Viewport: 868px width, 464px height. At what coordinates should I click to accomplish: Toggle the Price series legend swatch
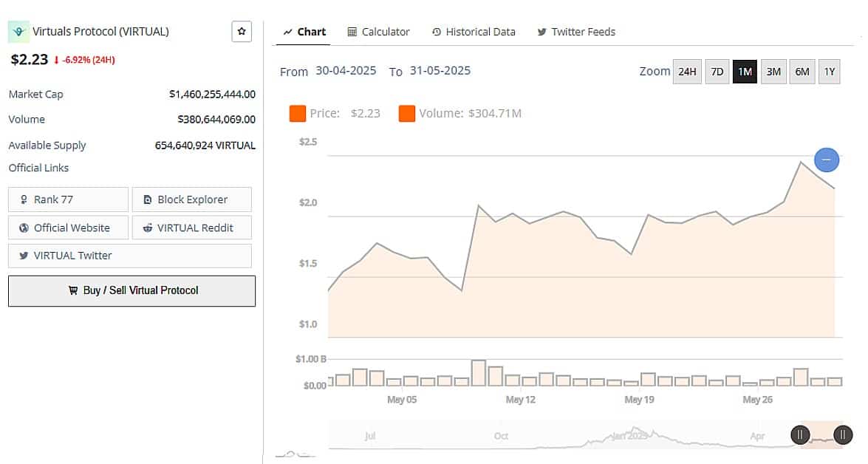[x=297, y=114]
